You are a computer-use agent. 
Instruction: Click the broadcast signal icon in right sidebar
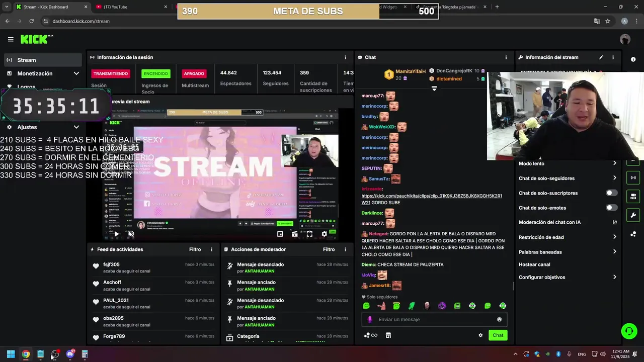pyautogui.click(x=633, y=177)
